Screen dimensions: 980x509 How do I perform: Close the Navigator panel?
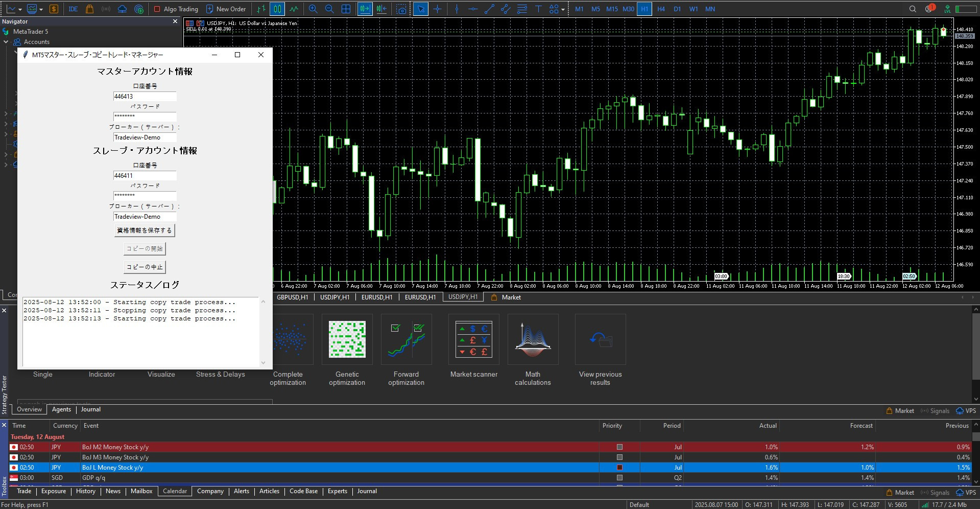tap(175, 21)
